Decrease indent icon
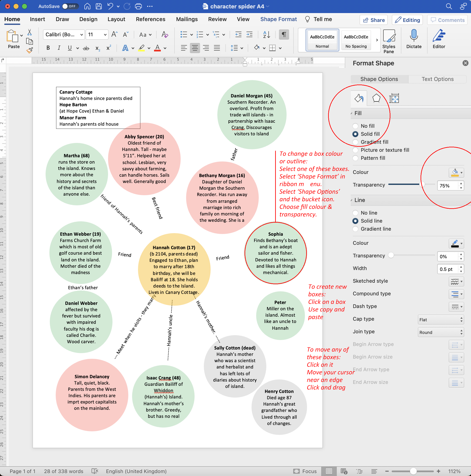This screenshot has height=476, width=471. click(238, 35)
